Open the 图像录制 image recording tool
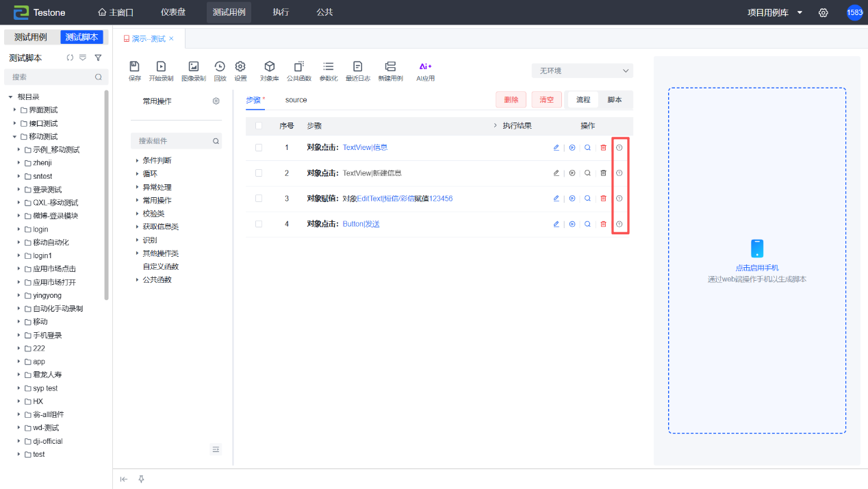The width and height of the screenshot is (868, 489). pos(194,70)
